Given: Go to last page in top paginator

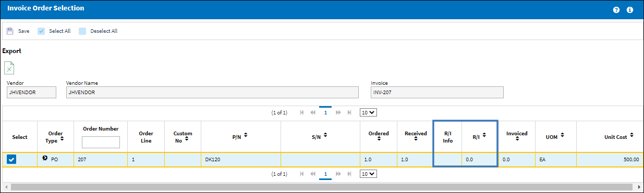Looking at the screenshot, I should click(x=349, y=112).
